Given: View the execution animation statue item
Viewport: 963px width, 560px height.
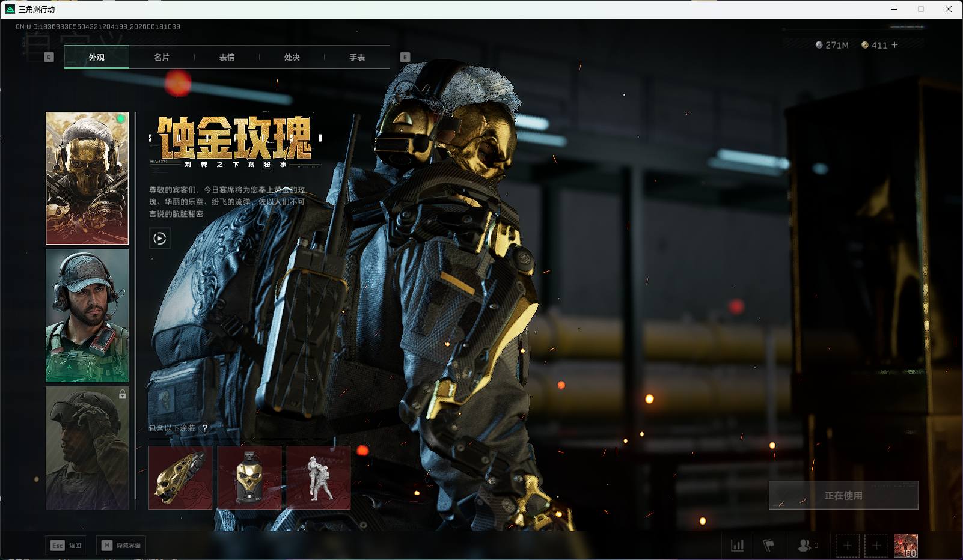Looking at the screenshot, I should click(319, 478).
